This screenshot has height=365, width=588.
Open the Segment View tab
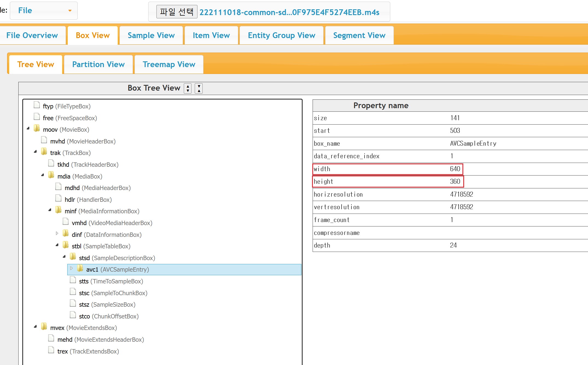(359, 35)
